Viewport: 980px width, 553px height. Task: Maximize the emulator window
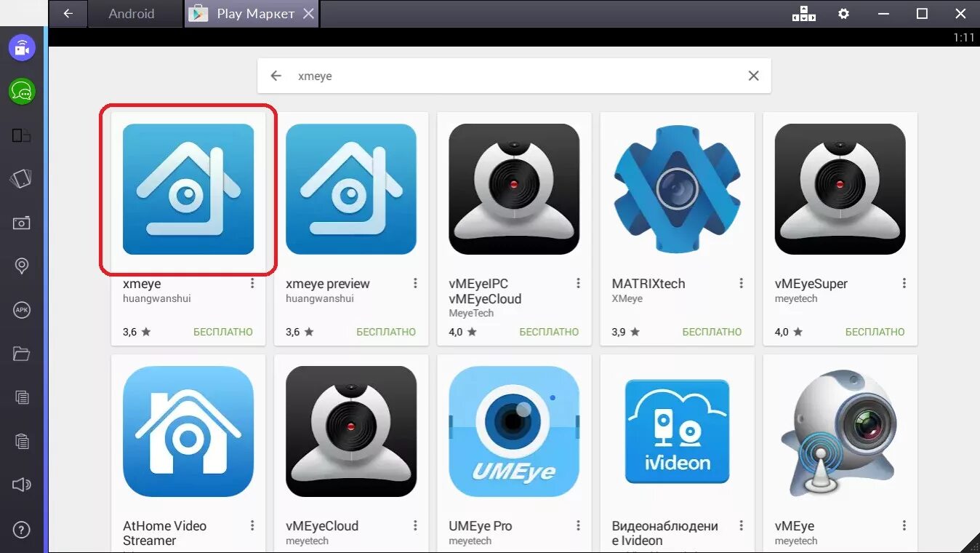pos(922,14)
